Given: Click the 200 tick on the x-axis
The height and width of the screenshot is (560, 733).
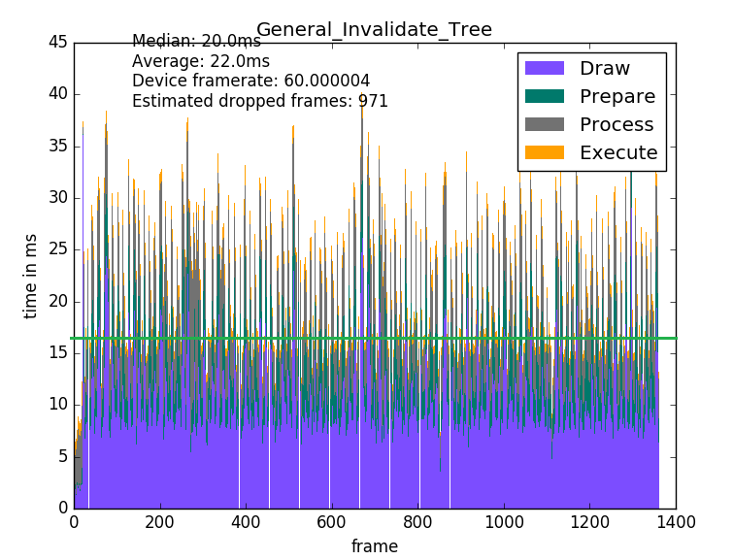Looking at the screenshot, I should click(x=159, y=521).
